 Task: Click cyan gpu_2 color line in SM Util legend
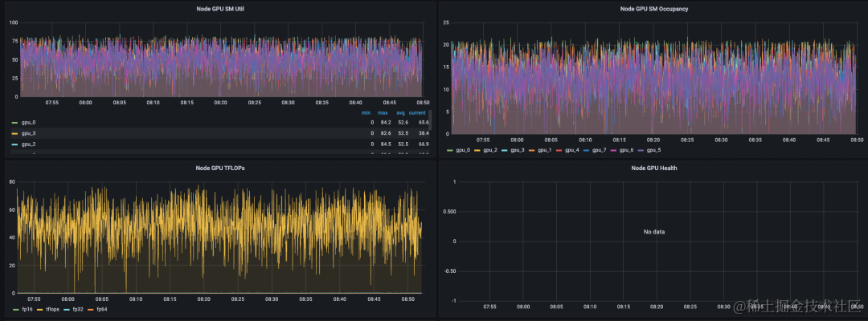tap(14, 144)
